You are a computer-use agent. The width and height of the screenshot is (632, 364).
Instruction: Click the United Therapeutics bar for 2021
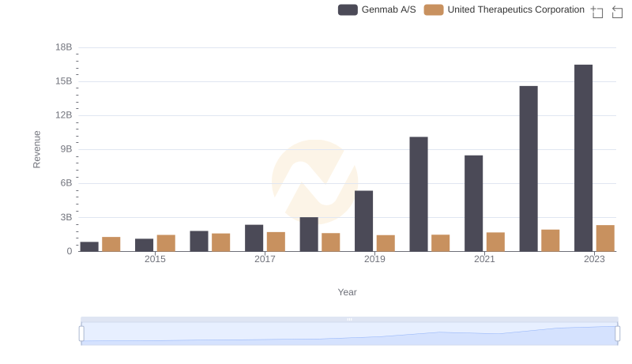495,242
